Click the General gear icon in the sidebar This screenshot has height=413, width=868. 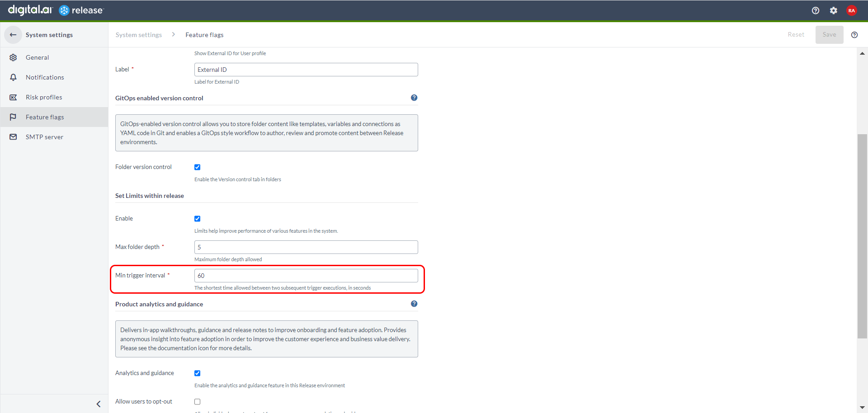13,57
